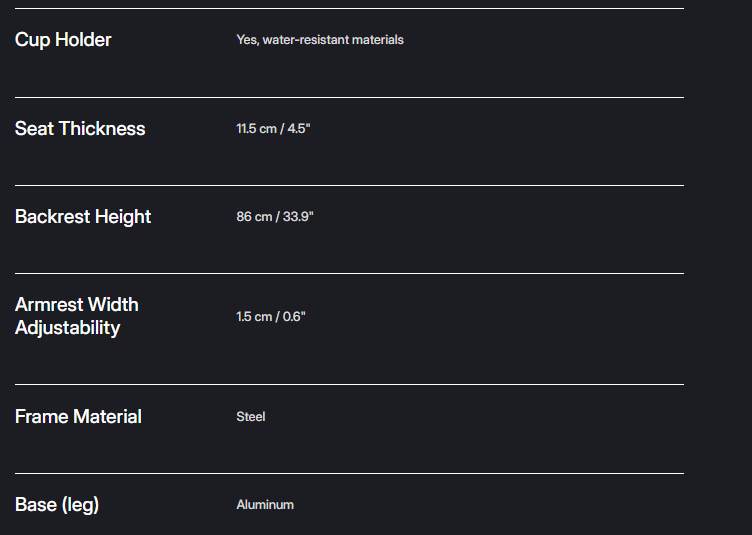Click the Backrest Height label
The width and height of the screenshot is (752, 535).
(83, 217)
